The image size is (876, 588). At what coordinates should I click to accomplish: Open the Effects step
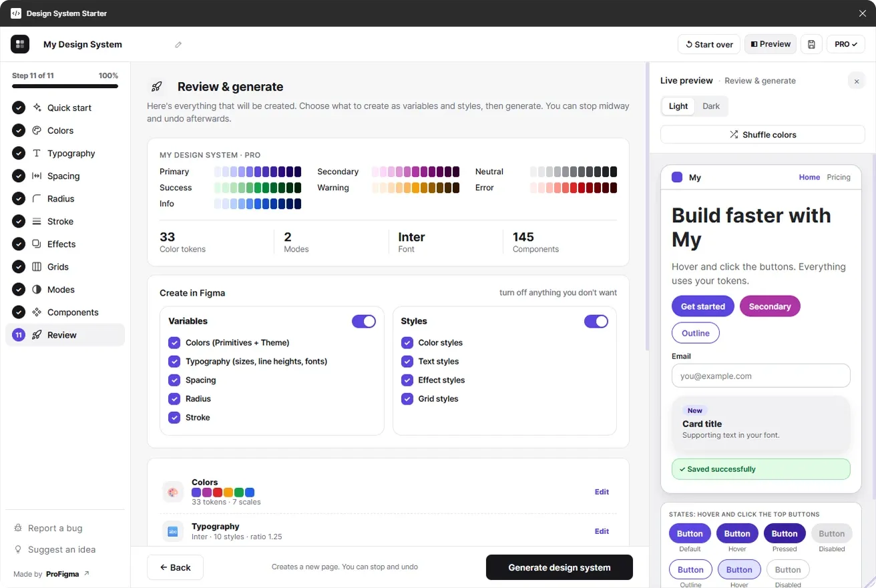65,244
